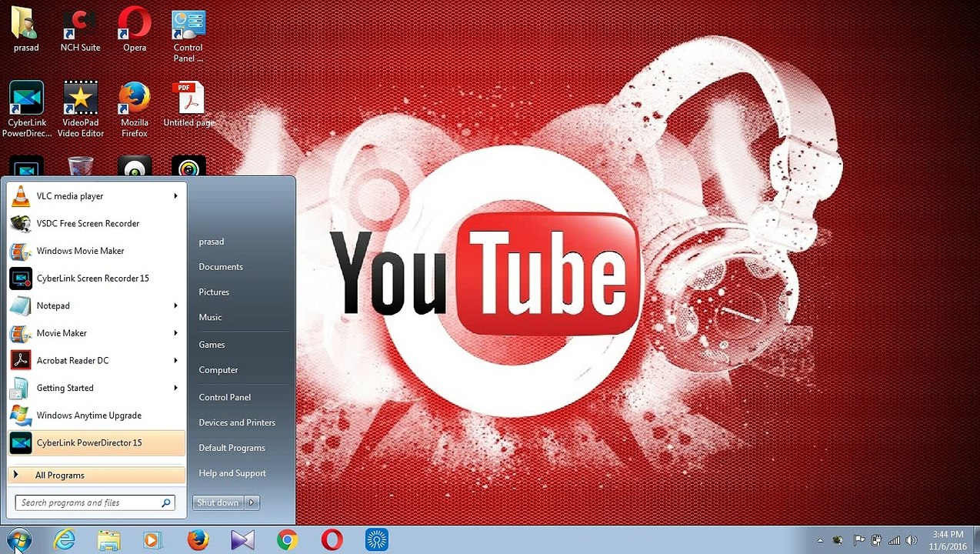980x554 pixels.
Task: Expand All Programs list
Action: (96, 475)
